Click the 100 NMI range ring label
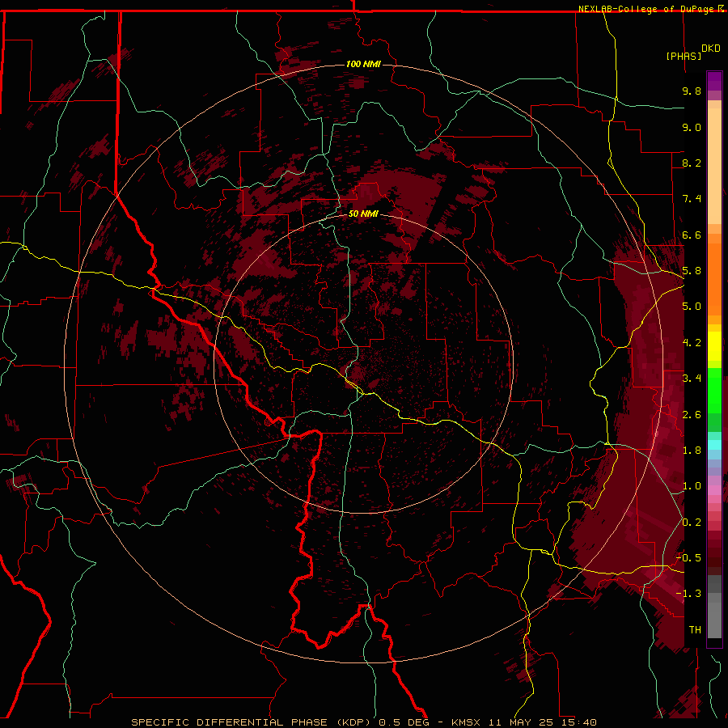This screenshot has height=728, width=728. pyautogui.click(x=363, y=64)
